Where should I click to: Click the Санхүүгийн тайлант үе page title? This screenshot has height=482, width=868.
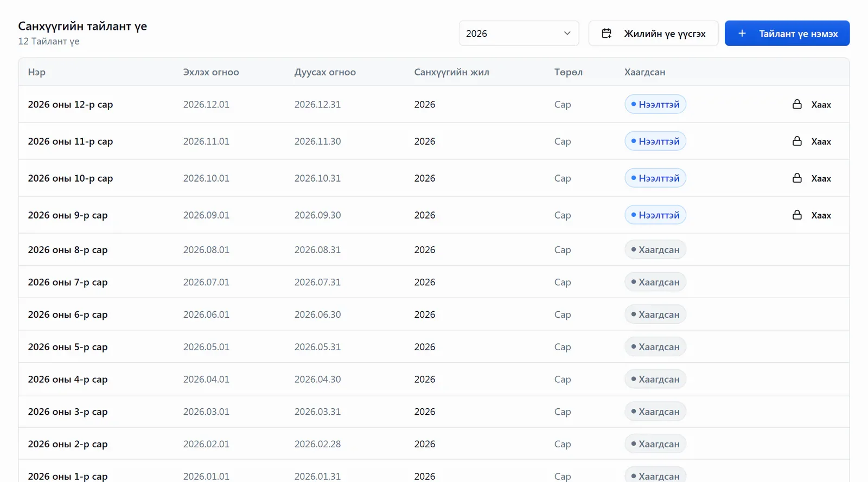pyautogui.click(x=82, y=26)
